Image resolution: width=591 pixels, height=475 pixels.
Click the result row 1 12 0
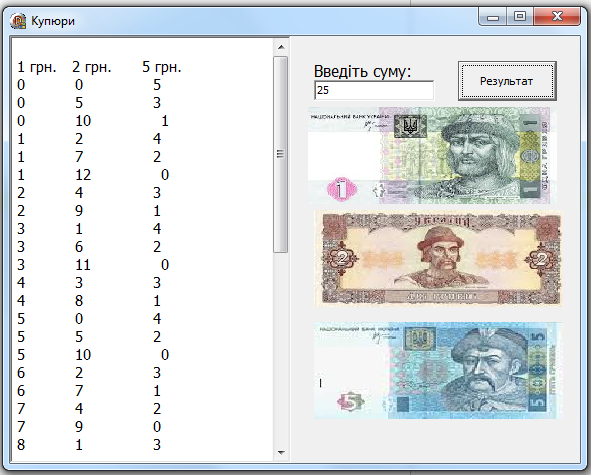pyautogui.click(x=93, y=175)
